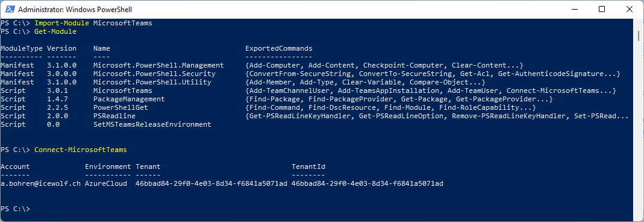Click the AzureCloud environment value
This screenshot has width=644, height=222.
pos(106,183)
